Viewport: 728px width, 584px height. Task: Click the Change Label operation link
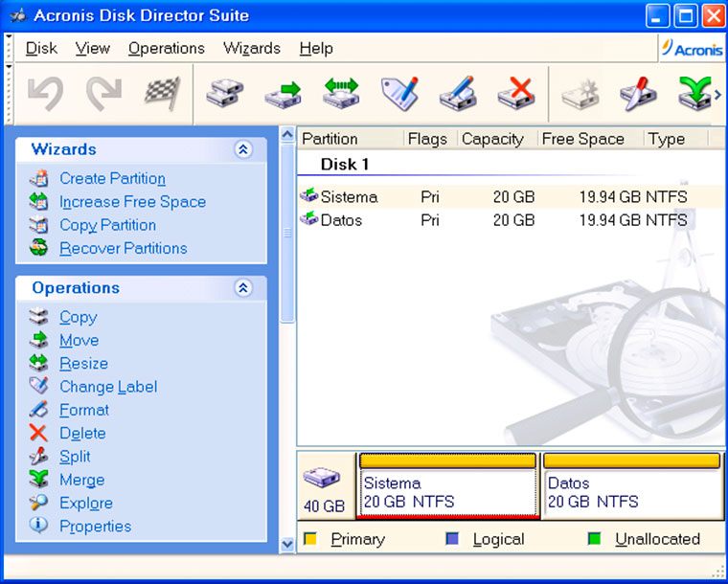coord(108,387)
